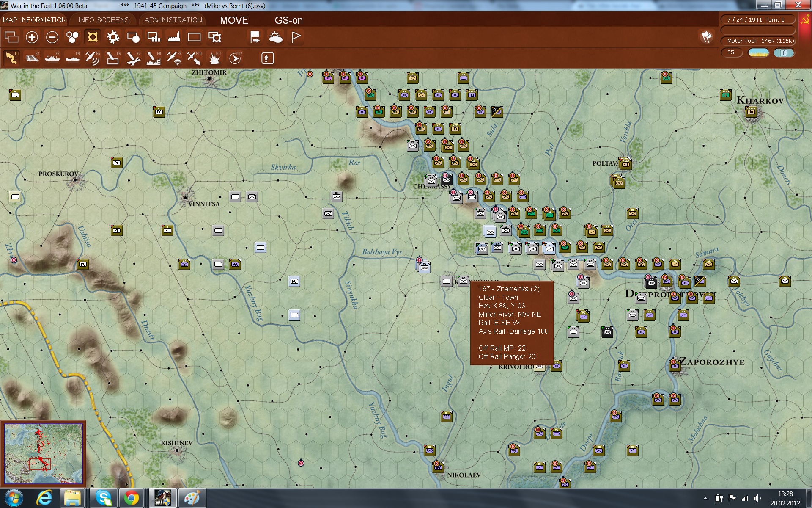Zoom in the map with plus icon
The width and height of the screenshot is (812, 508).
coord(32,37)
